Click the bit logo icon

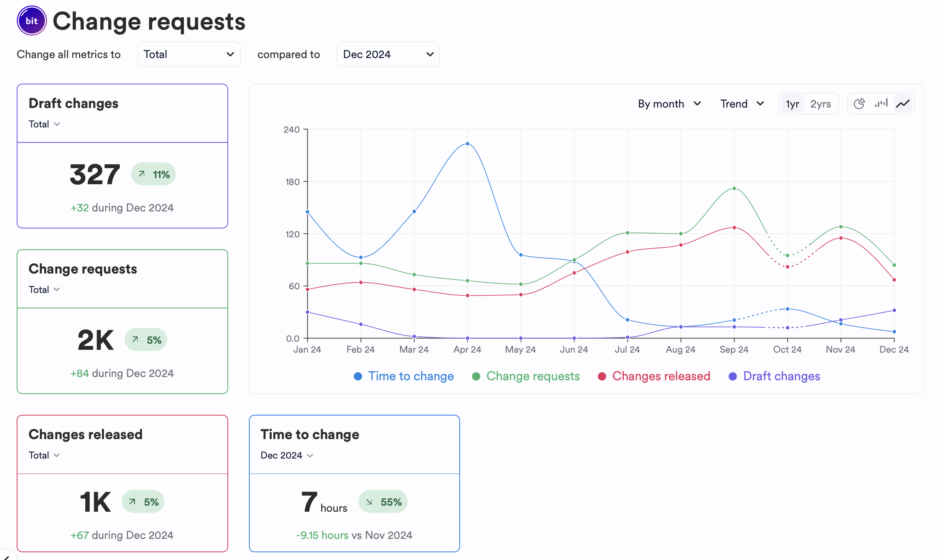click(32, 21)
